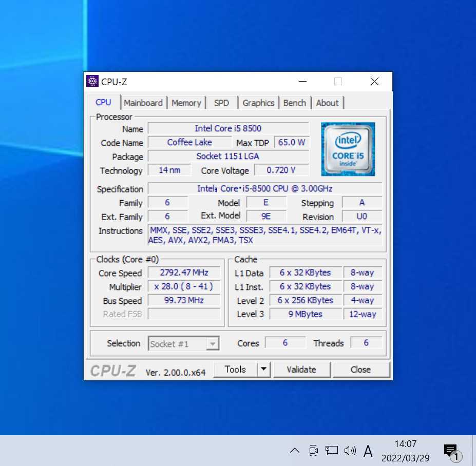Click the Revision value U0

click(362, 216)
